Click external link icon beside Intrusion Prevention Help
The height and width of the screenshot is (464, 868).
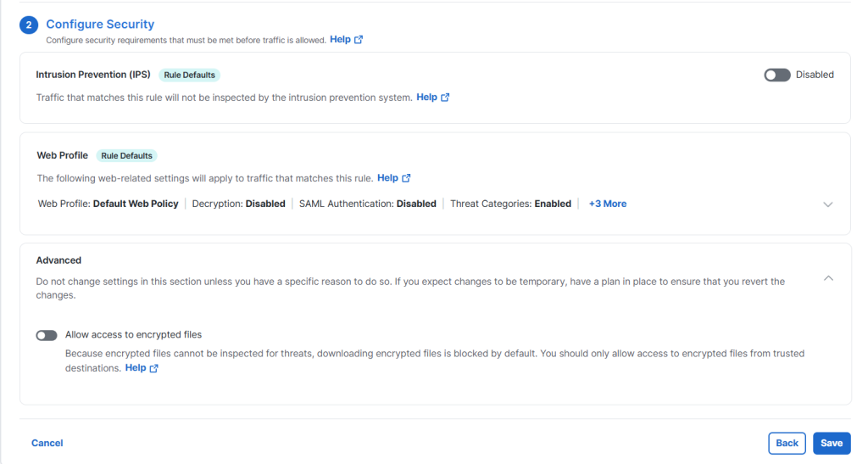445,98
